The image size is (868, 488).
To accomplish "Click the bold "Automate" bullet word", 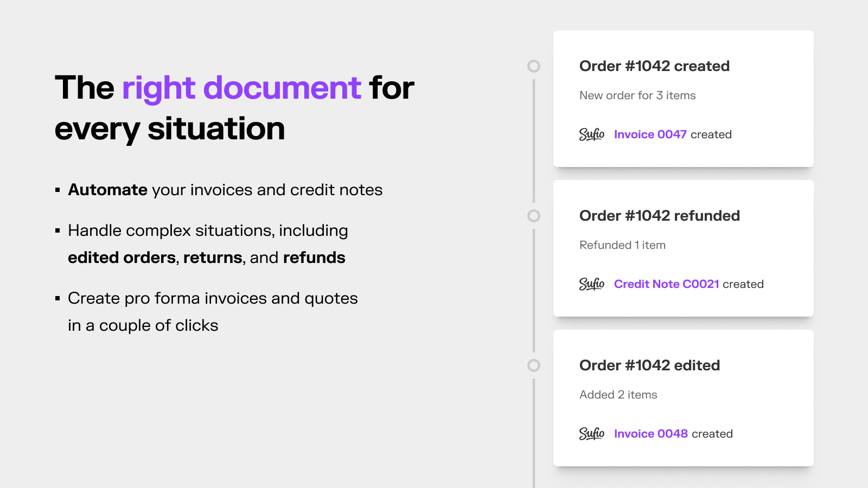I will point(108,190).
